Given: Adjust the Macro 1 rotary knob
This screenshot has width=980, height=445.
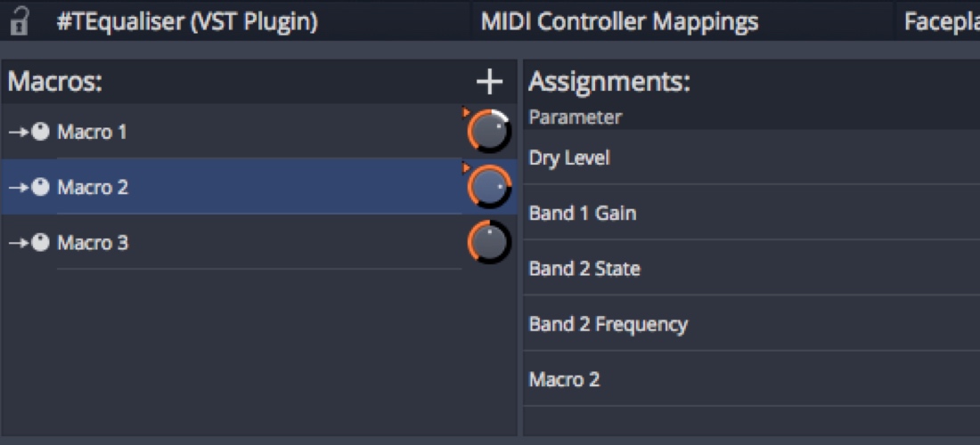Looking at the screenshot, I should 489,133.
